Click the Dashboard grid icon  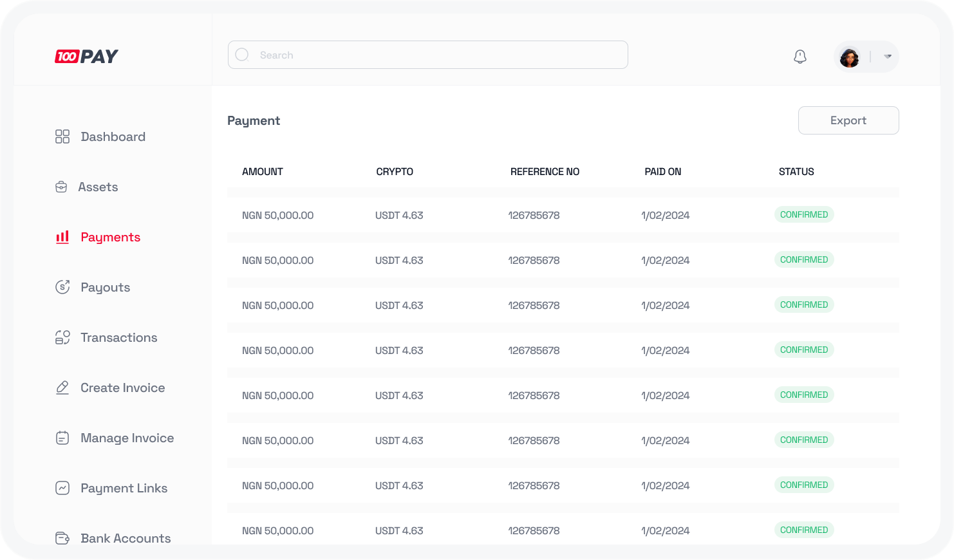pyautogui.click(x=62, y=136)
